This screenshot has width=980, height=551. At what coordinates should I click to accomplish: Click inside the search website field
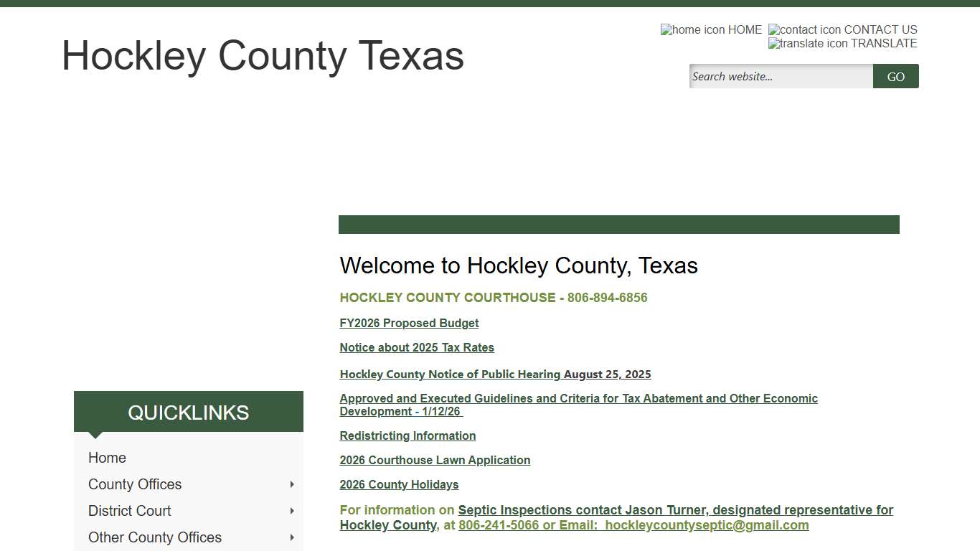tap(780, 76)
